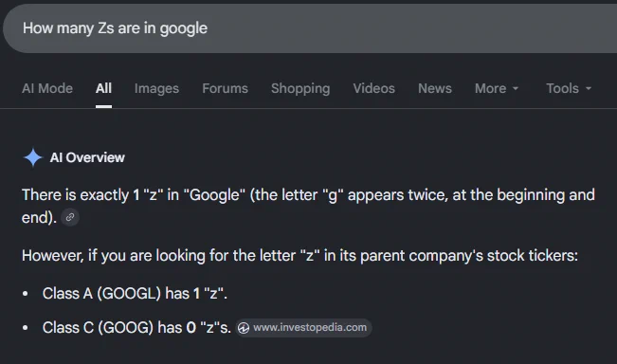Screen dimensions: 617x364
Task: Open the Images tab
Action: pyautogui.click(x=156, y=88)
